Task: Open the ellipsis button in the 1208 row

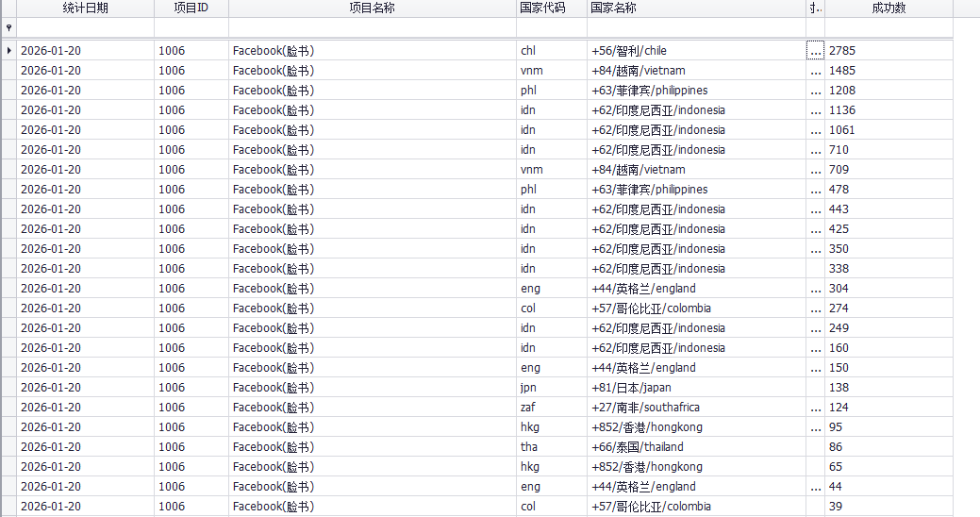Action: [x=816, y=90]
